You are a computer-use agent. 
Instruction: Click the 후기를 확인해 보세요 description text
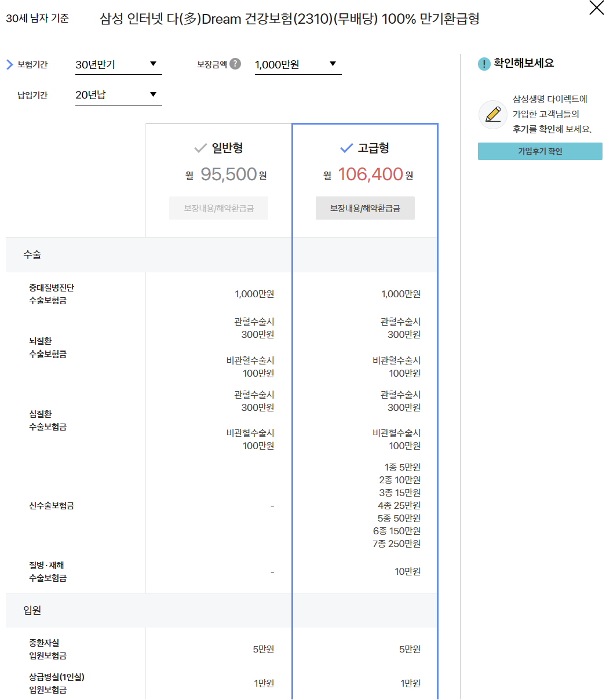pos(552,129)
